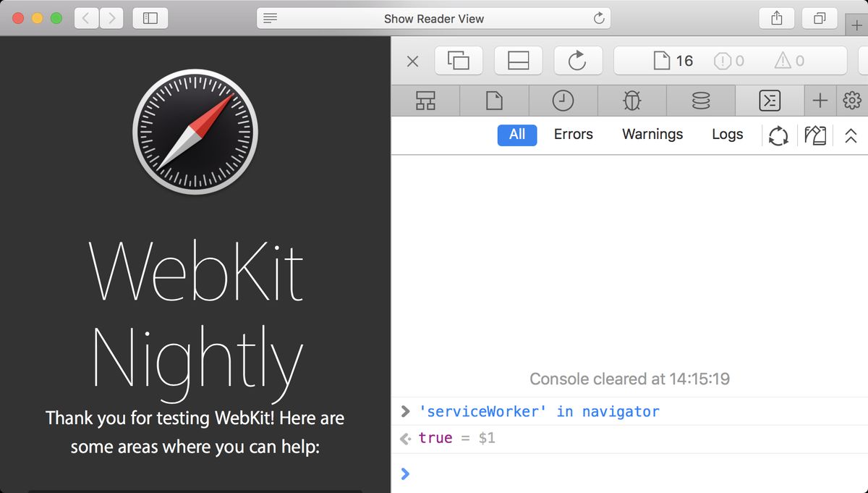
Task: Switch to the Storage database tab
Action: coord(700,101)
